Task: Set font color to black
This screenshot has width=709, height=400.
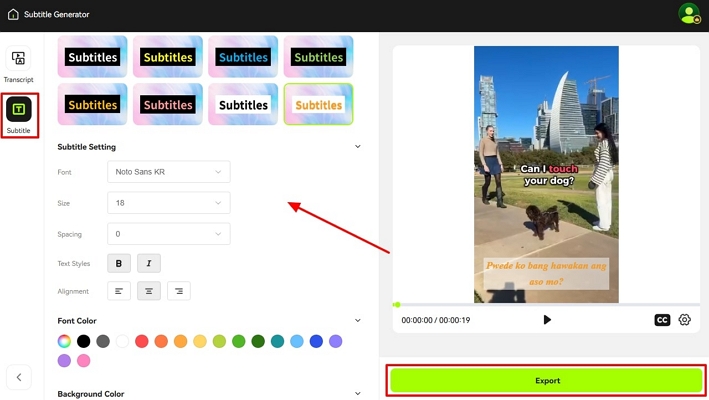Action: tap(84, 341)
